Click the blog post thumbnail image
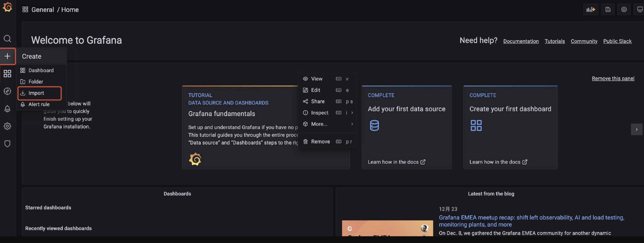Viewport: 644px width, 243px height. pos(387,228)
